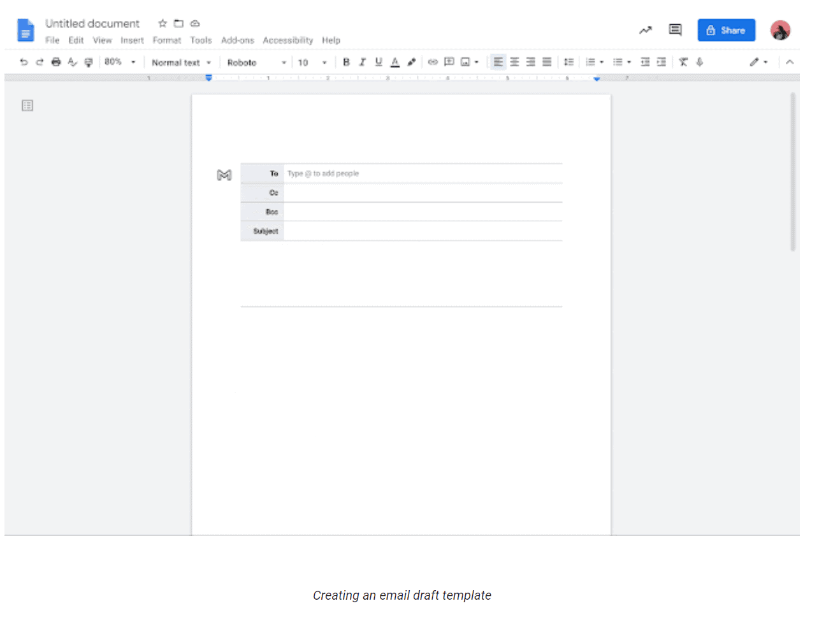
Task: Click the Undo arrow
Action: (24, 62)
